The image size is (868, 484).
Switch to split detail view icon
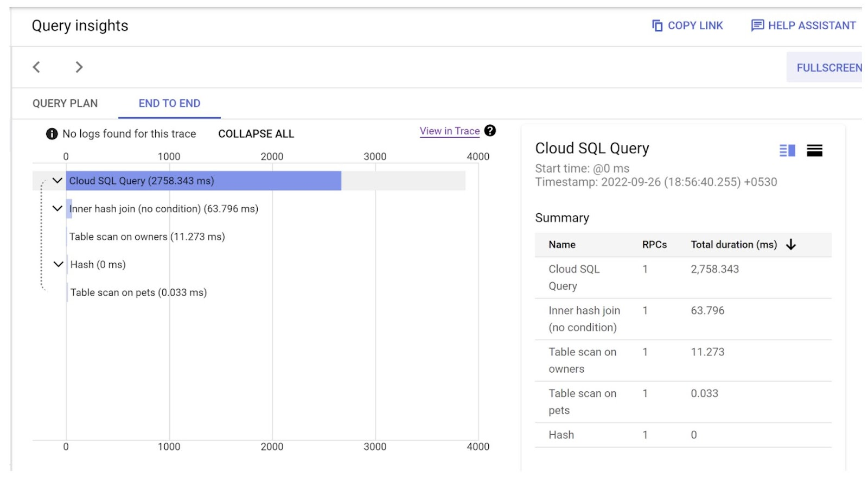pyautogui.click(x=787, y=150)
